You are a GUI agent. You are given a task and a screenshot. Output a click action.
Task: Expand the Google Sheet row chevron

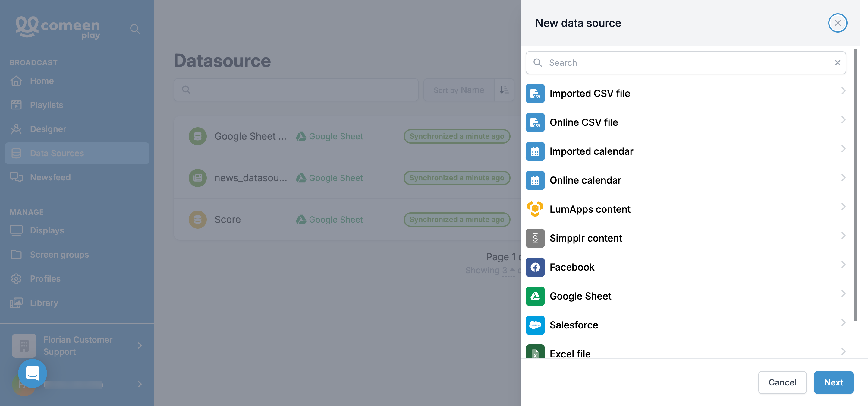pyautogui.click(x=843, y=293)
